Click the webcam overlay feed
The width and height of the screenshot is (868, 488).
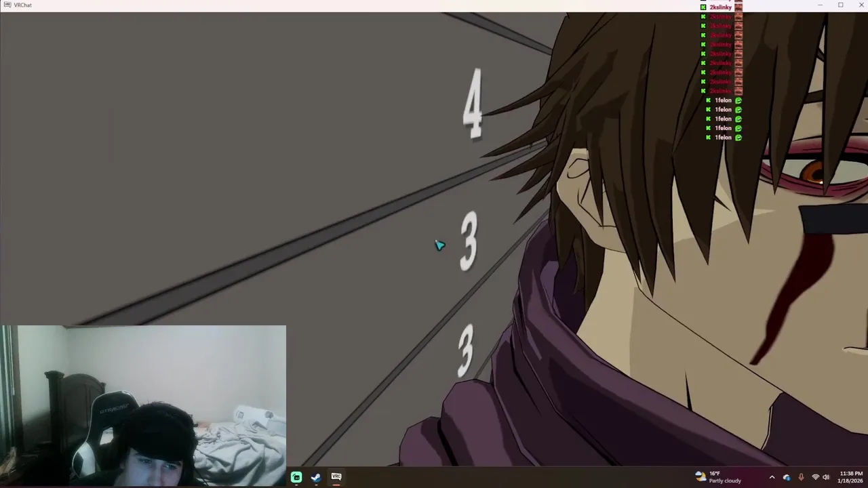click(x=144, y=406)
